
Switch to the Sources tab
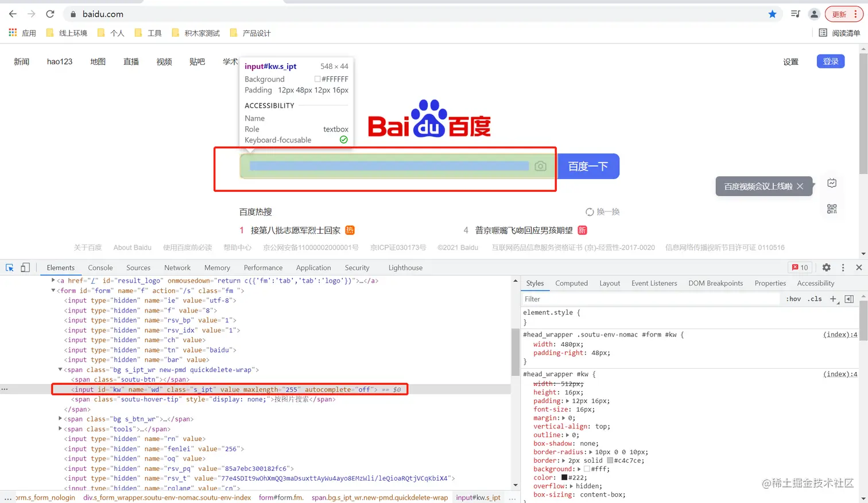coord(138,268)
